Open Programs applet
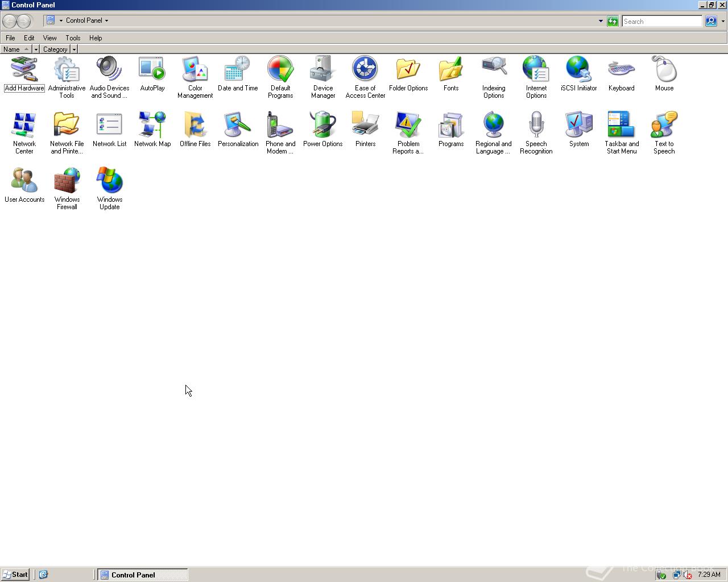728x582 pixels. point(451,130)
